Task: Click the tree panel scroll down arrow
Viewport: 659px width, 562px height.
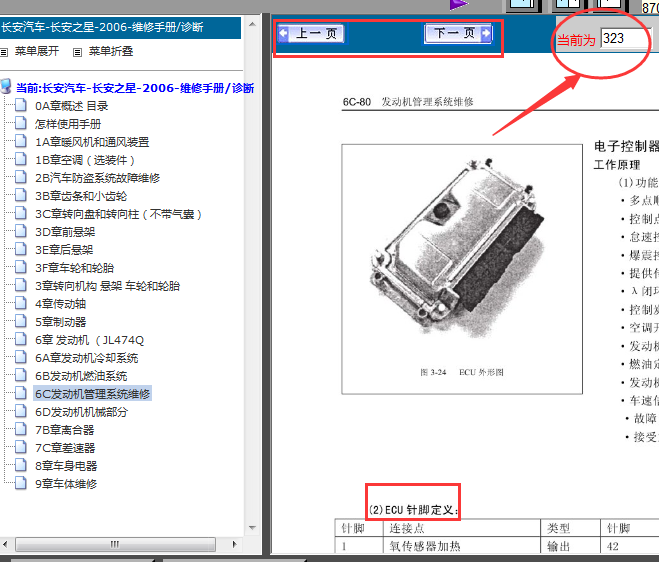Action: coord(252,528)
